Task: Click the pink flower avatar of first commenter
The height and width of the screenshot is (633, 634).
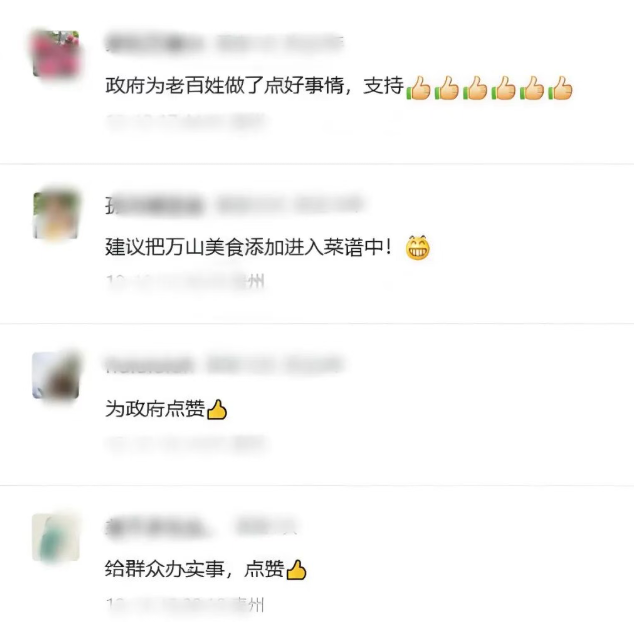Action: [x=56, y=54]
